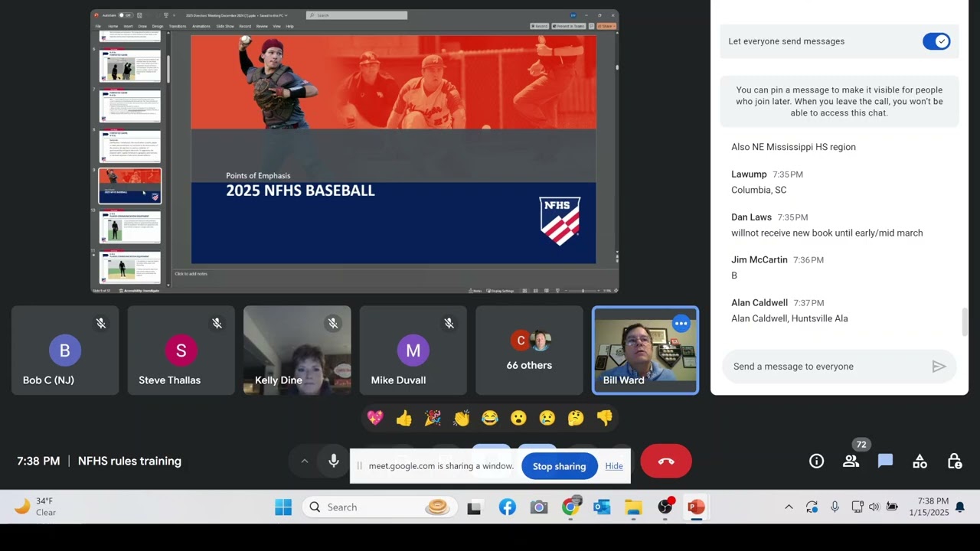Toggle the microphone in the Meet toolbar
The width and height of the screenshot is (980, 551).
334,461
